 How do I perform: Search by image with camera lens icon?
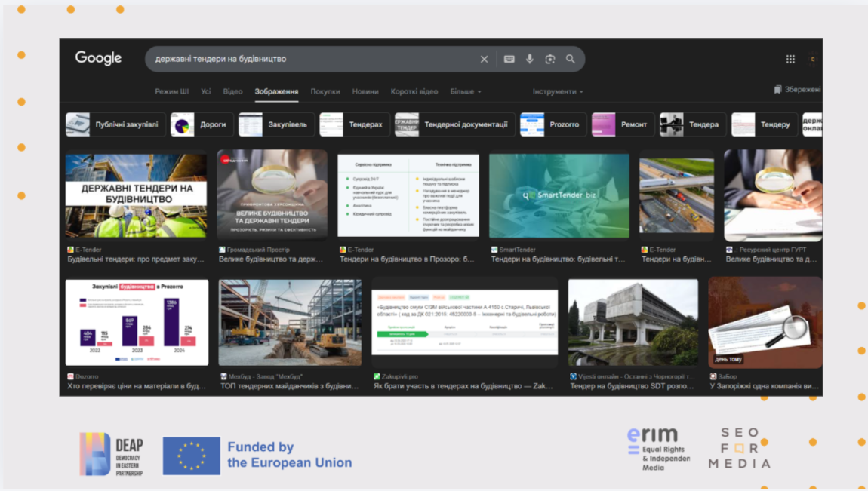click(x=550, y=59)
